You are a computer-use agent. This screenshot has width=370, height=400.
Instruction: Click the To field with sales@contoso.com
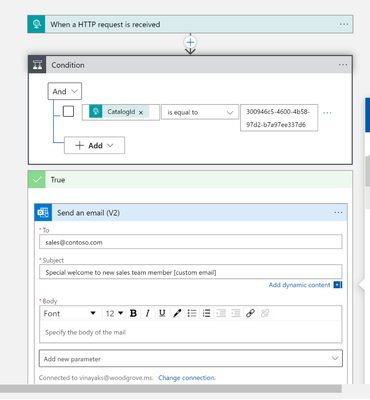(191, 242)
